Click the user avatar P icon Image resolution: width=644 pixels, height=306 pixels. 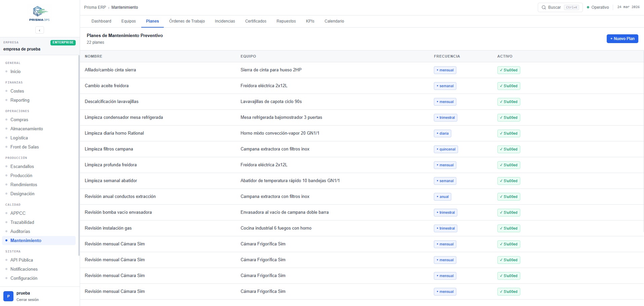tap(8, 296)
